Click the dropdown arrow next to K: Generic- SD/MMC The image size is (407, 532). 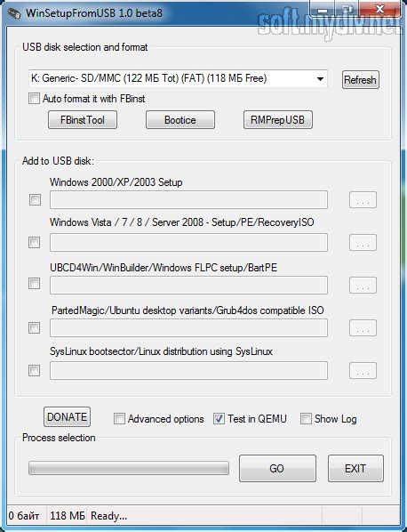[320, 79]
